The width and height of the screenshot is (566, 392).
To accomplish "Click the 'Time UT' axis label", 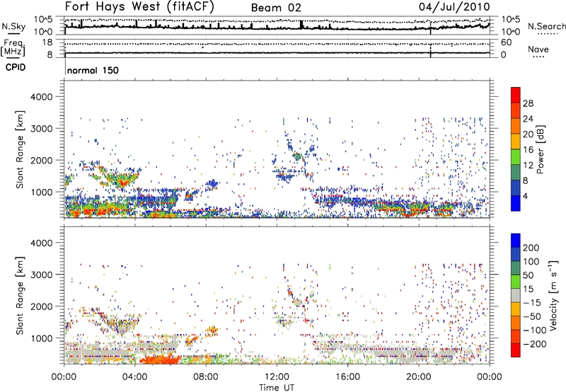I will coord(277,388).
